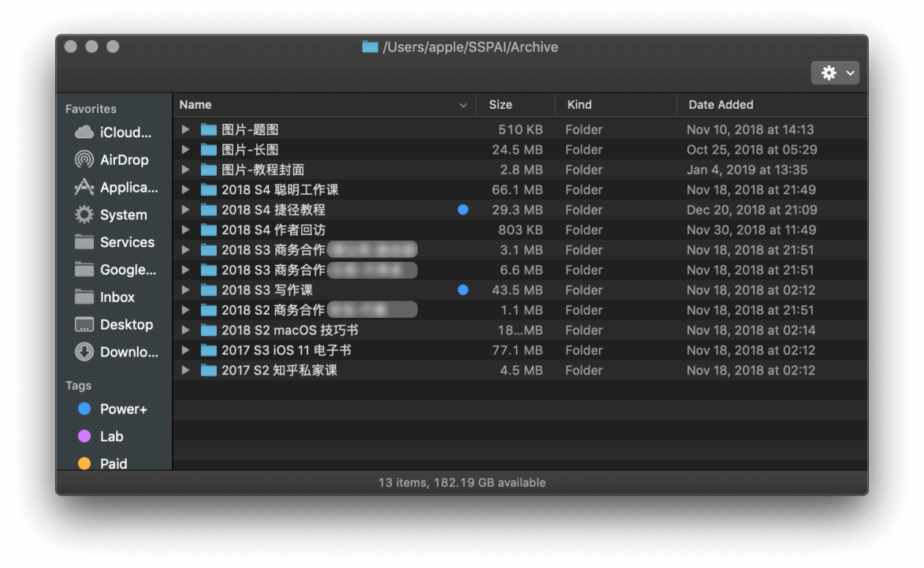The height and width of the screenshot is (568, 924).
Task: Select the 2017 S2 知乎私家课 row name
Action: [279, 370]
